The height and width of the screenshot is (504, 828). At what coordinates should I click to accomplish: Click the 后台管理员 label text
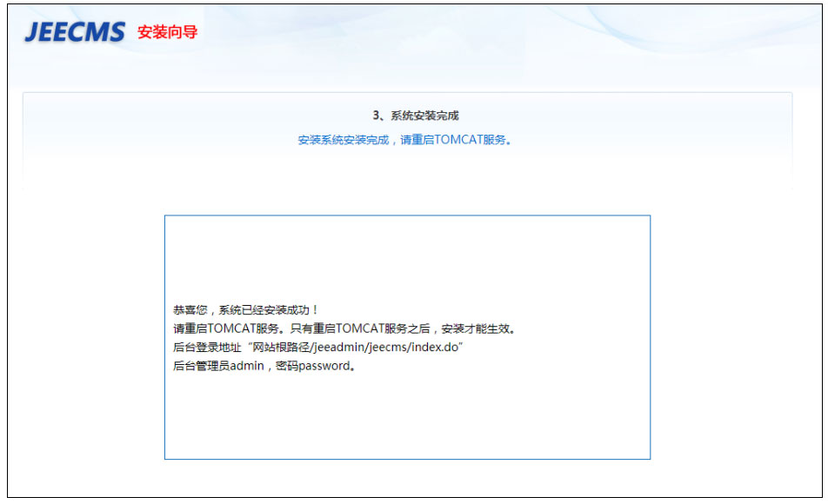(201, 366)
